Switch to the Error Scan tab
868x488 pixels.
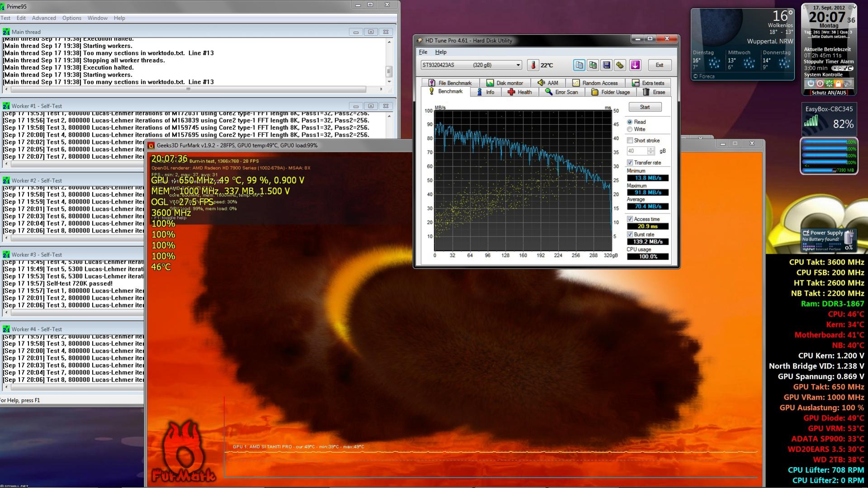pos(561,92)
